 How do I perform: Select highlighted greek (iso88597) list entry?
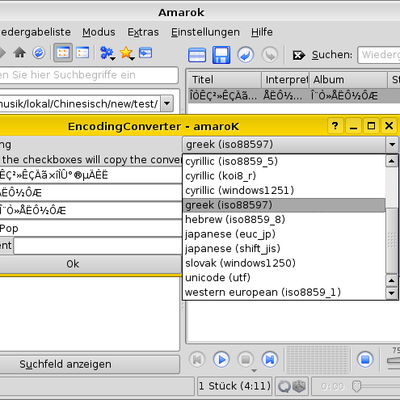point(284,205)
